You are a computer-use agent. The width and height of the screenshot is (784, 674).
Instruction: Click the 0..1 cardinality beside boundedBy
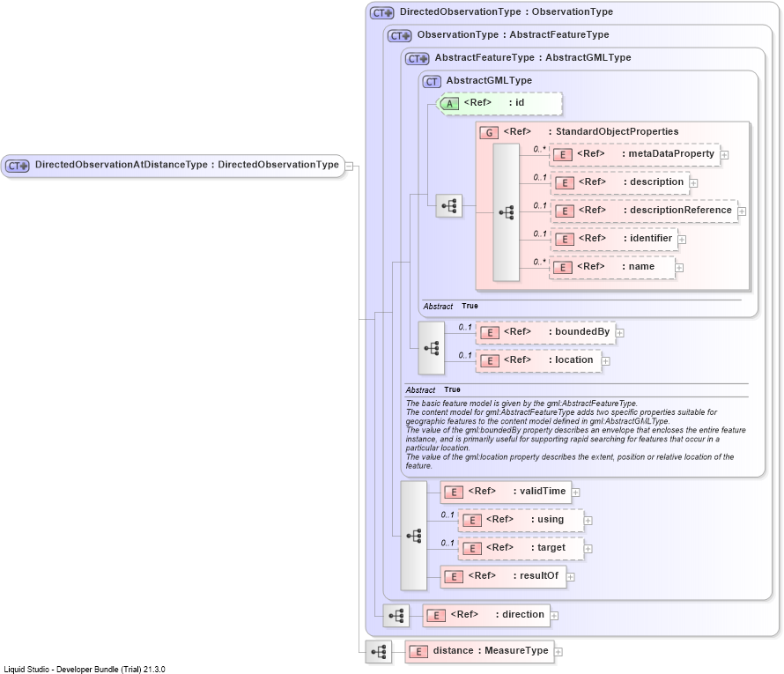click(465, 327)
